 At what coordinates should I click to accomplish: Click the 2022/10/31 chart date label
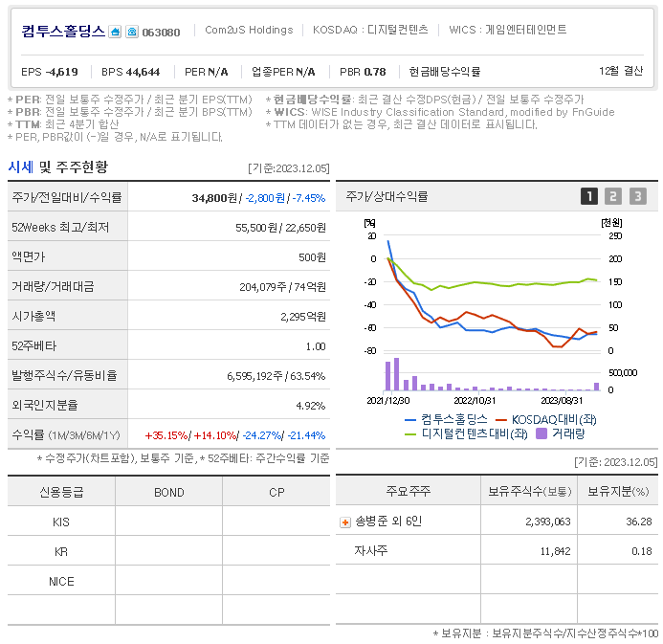(x=475, y=400)
